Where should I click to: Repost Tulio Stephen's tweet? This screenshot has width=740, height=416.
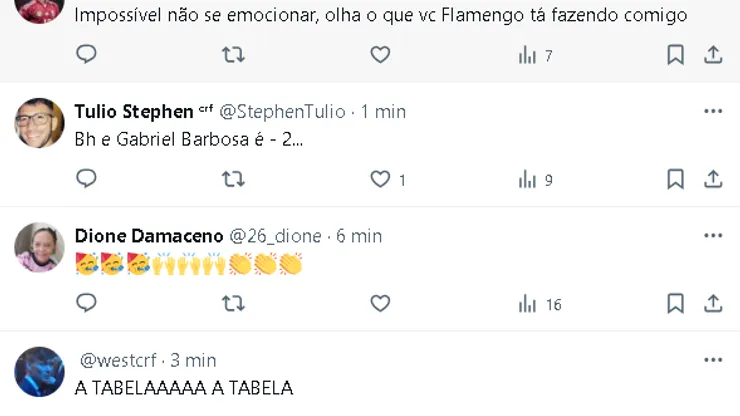233,179
